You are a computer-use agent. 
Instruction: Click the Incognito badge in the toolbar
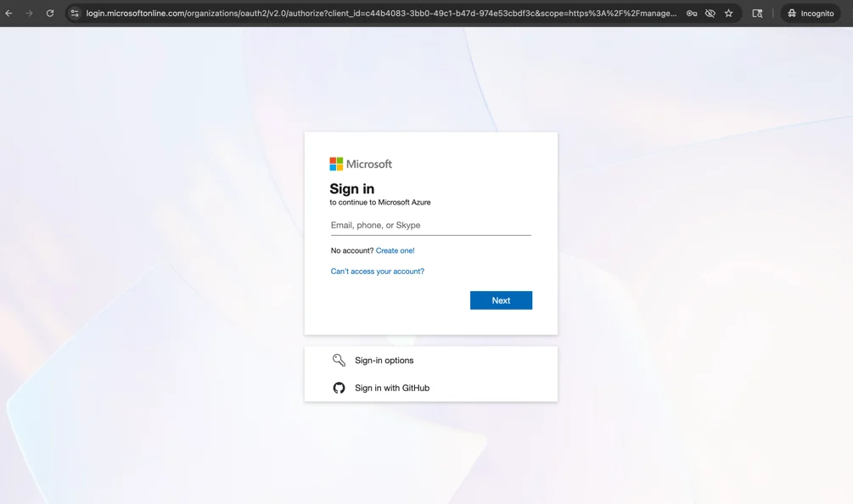810,13
